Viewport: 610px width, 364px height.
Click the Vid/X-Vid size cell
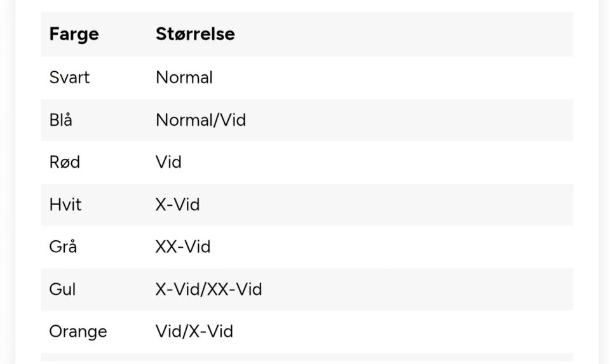[194, 332]
